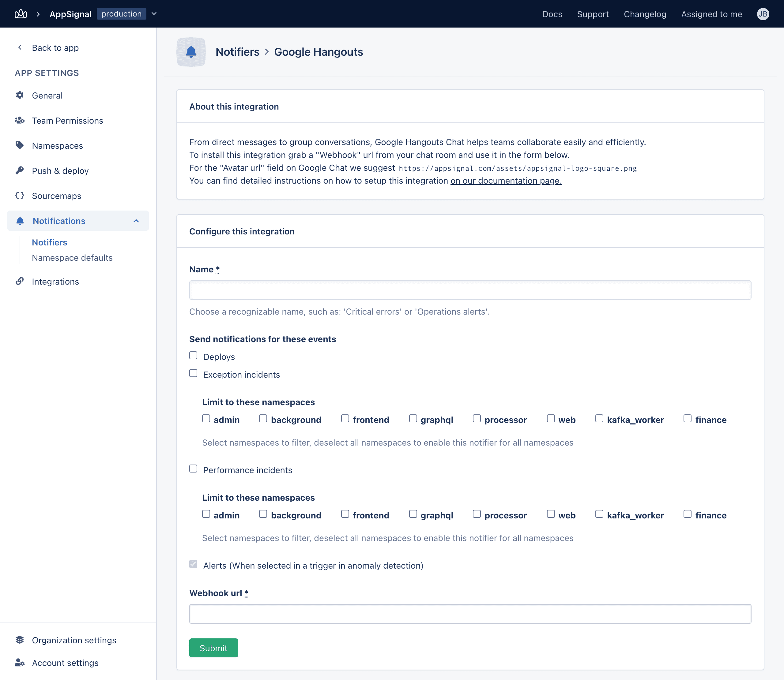Enable the Exception incidents checkbox

(x=193, y=373)
